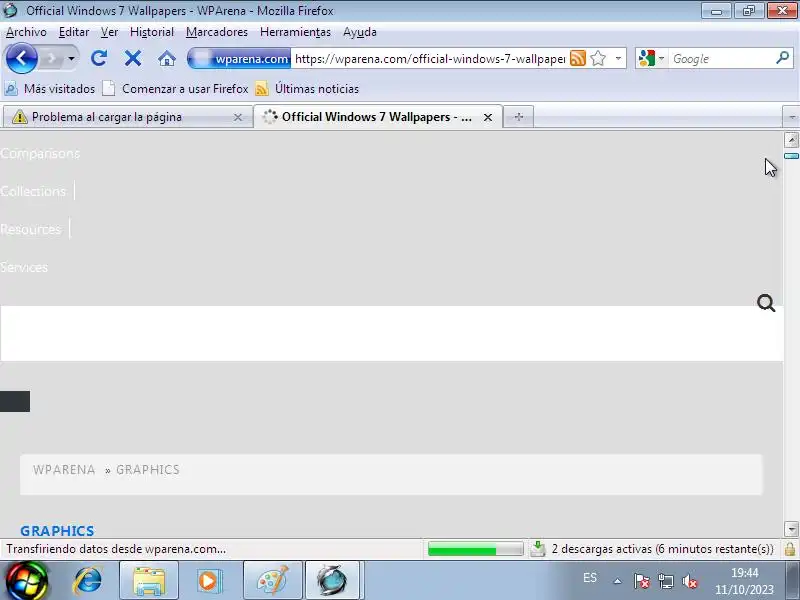Click the Transfiriendo datos desde wparena.com status text
The width and height of the screenshot is (800, 600).
pos(116,549)
